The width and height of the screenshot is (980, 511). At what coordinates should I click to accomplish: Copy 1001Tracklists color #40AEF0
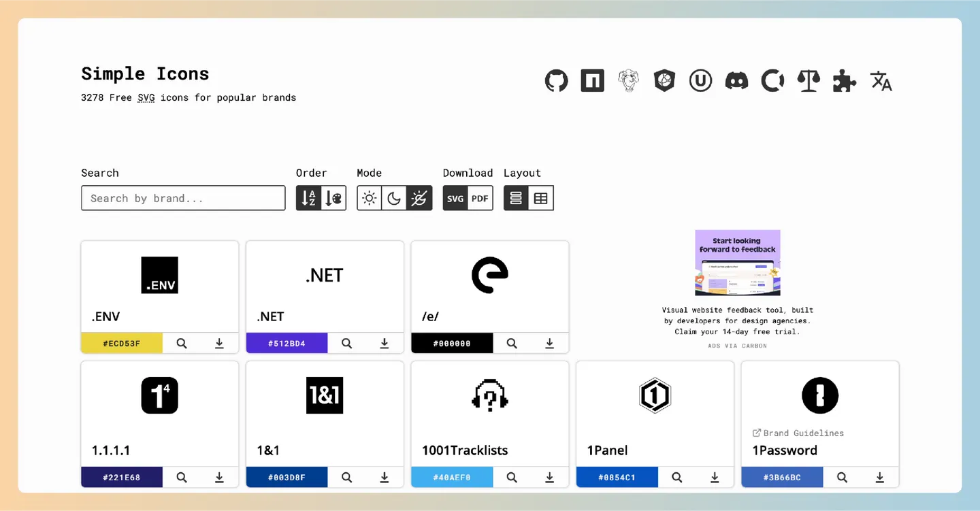click(452, 478)
